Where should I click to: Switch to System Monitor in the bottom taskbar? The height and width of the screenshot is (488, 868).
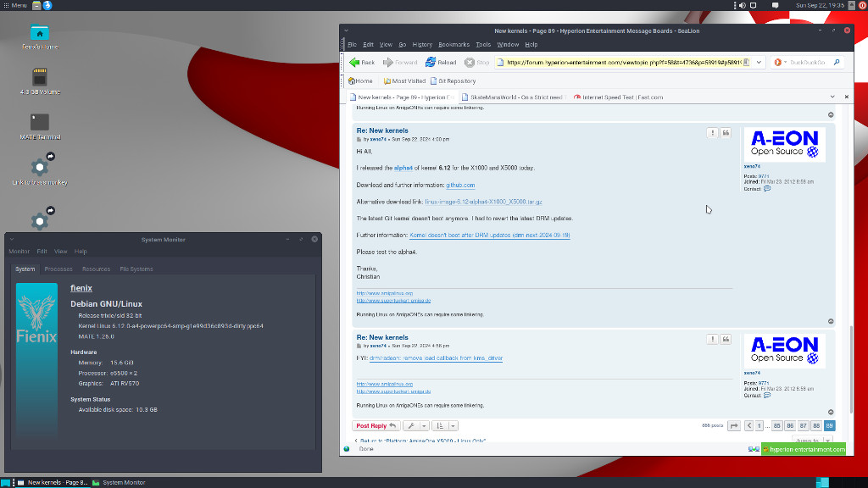coord(119,482)
